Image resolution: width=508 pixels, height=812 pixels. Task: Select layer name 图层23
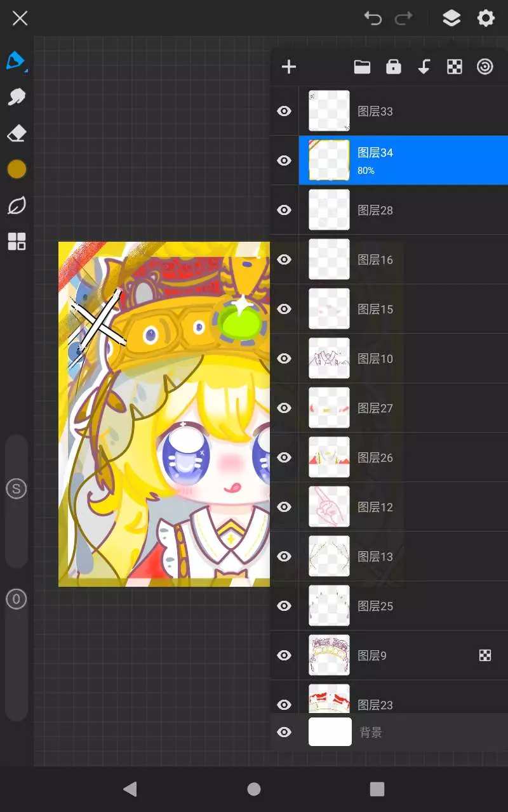click(x=375, y=705)
